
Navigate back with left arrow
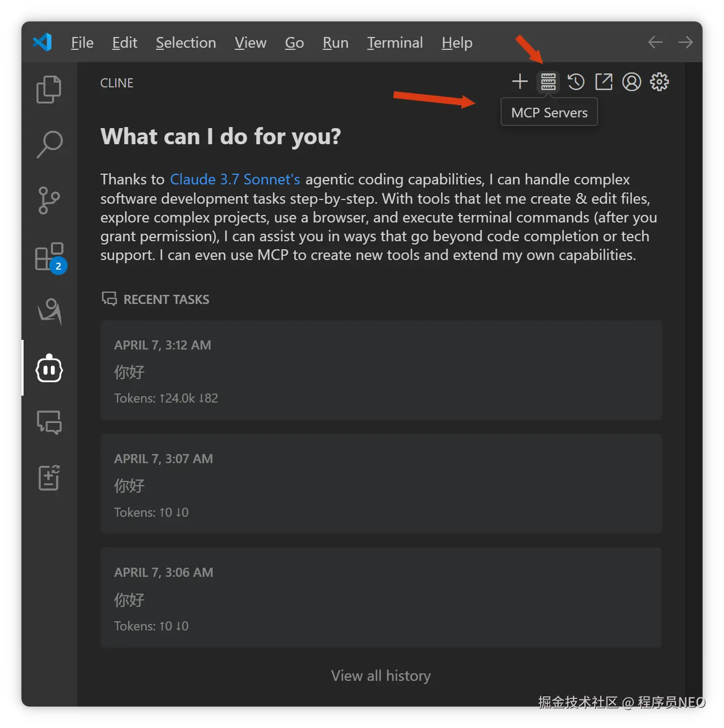(655, 42)
